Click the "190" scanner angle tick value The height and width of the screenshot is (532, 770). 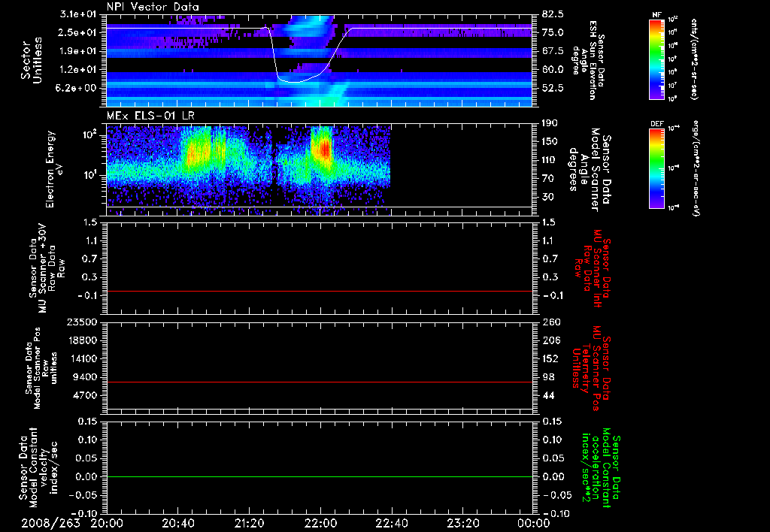(550, 123)
